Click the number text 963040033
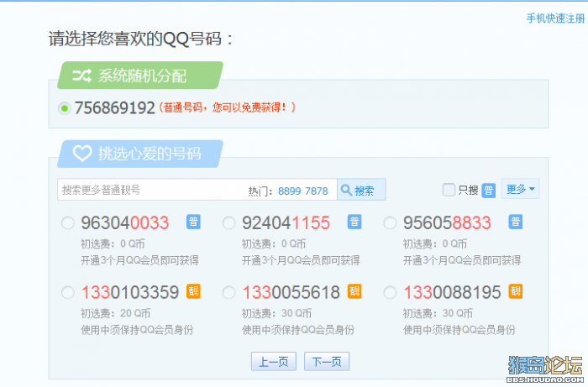The width and height of the screenshot is (588, 387). coord(125,223)
